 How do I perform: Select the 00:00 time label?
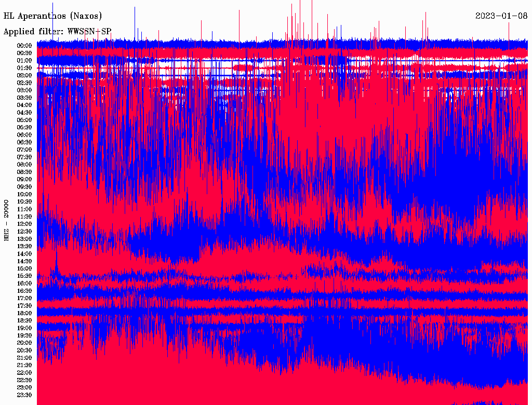coord(24,46)
